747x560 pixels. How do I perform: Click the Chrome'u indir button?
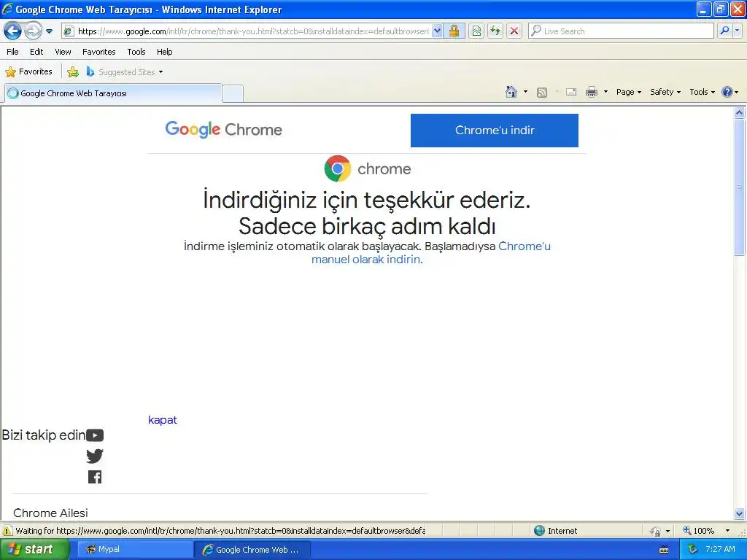(x=495, y=131)
